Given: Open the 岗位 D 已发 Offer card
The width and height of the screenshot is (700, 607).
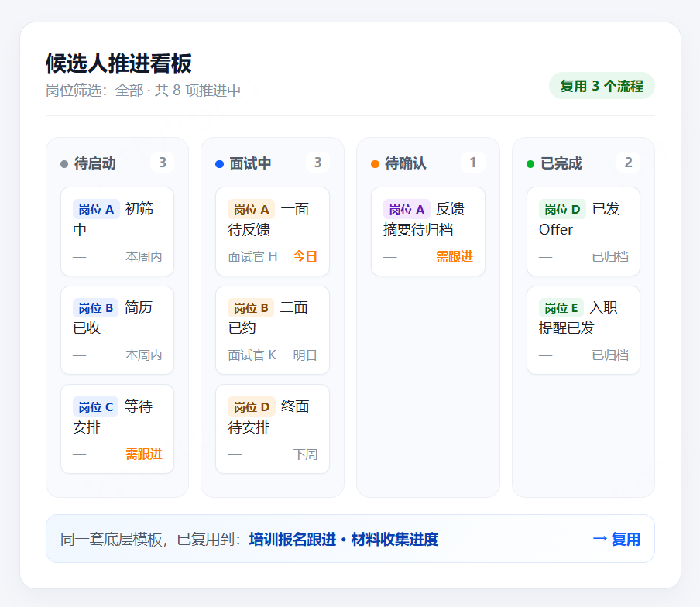Looking at the screenshot, I should coord(584,231).
